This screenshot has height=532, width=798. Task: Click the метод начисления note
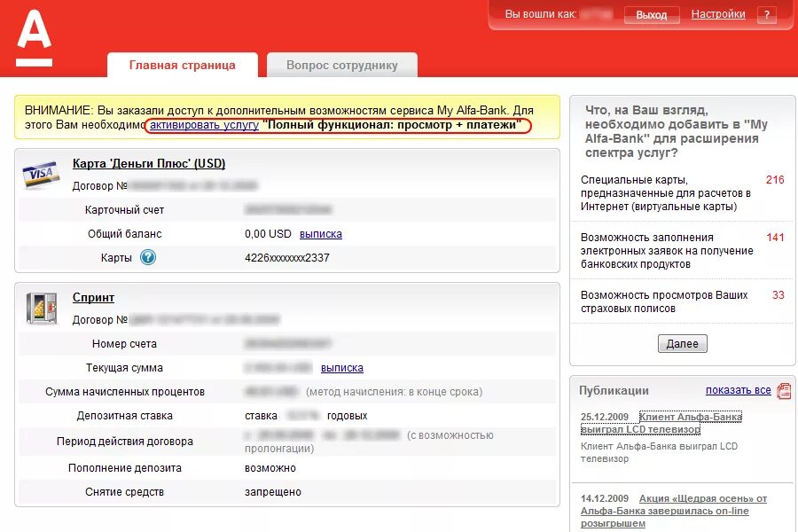394,392
